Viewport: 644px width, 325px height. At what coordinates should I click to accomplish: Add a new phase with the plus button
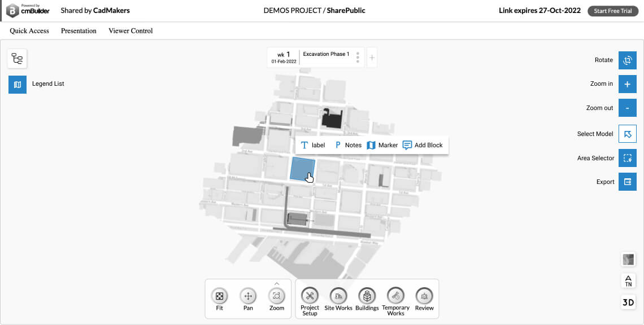coord(372,58)
